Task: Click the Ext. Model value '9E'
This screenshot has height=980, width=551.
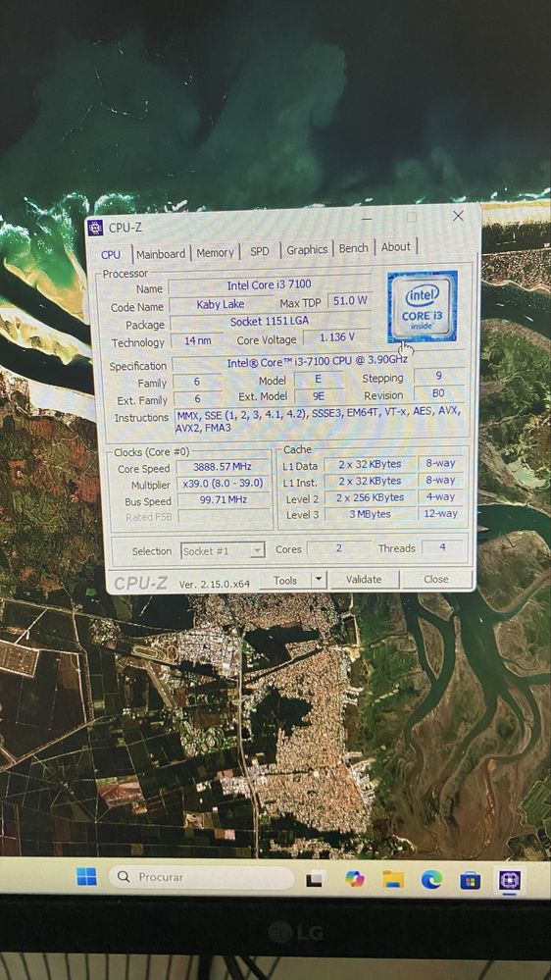Action: pos(319,395)
